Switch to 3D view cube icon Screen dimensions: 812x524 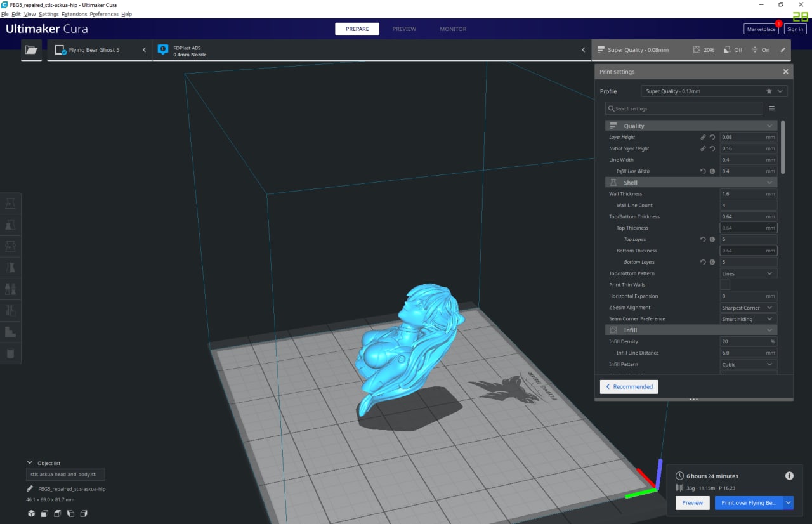[31, 513]
